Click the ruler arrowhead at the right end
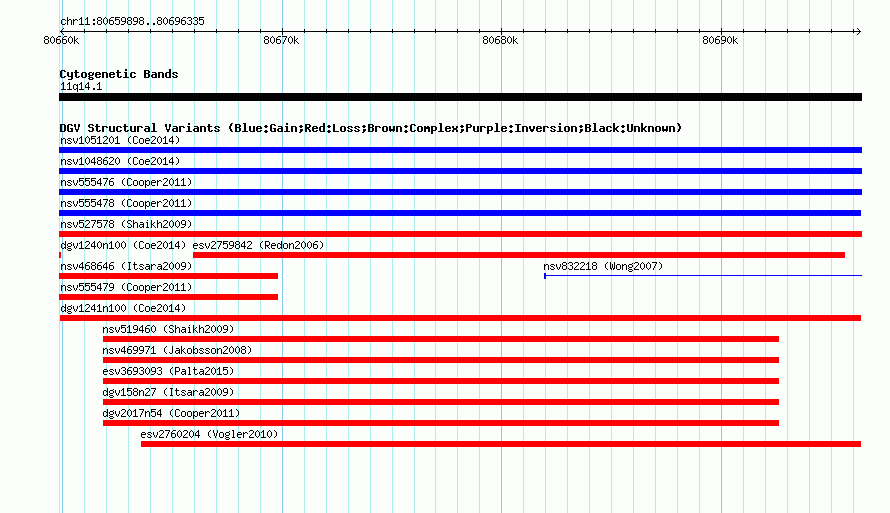Viewport: 890px width, 513px height. point(858,31)
